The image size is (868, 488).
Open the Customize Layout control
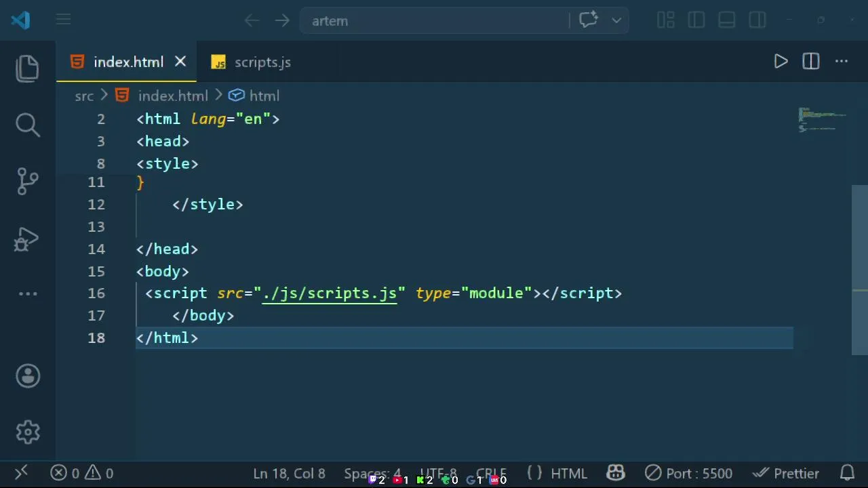click(x=665, y=20)
